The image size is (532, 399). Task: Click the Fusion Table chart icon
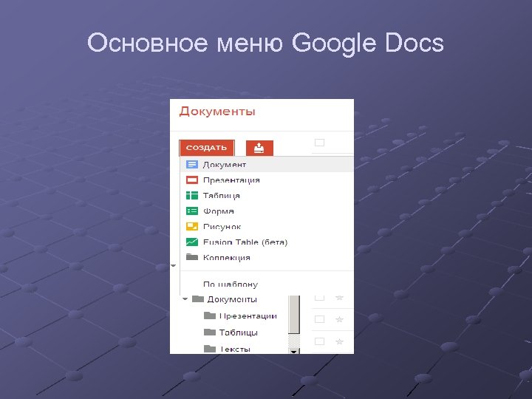(x=192, y=242)
